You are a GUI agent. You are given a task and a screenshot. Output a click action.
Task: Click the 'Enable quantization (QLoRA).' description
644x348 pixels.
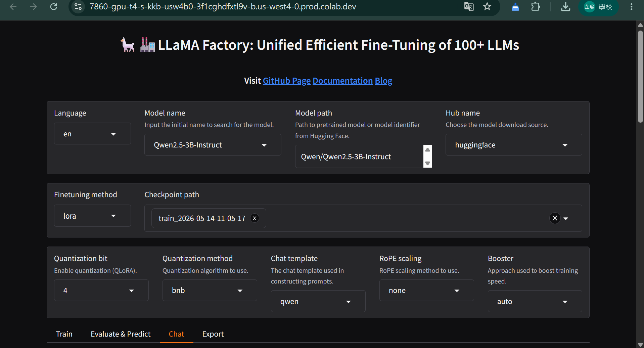tap(95, 271)
